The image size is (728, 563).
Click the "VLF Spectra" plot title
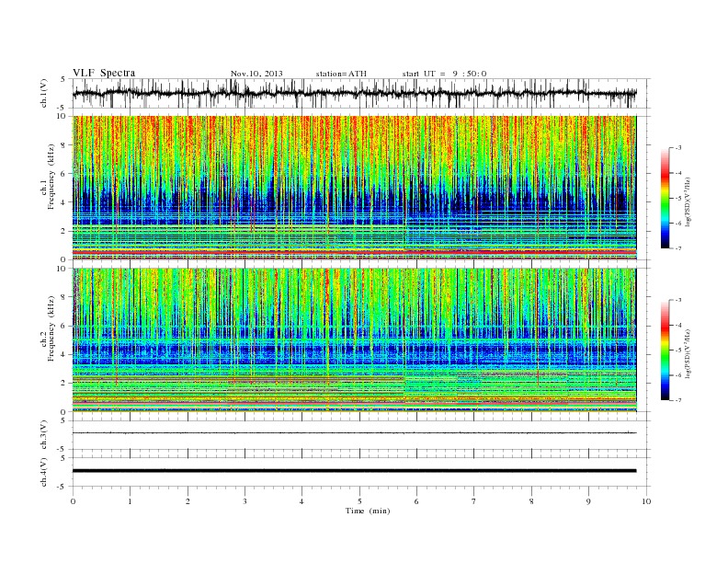tap(104, 73)
